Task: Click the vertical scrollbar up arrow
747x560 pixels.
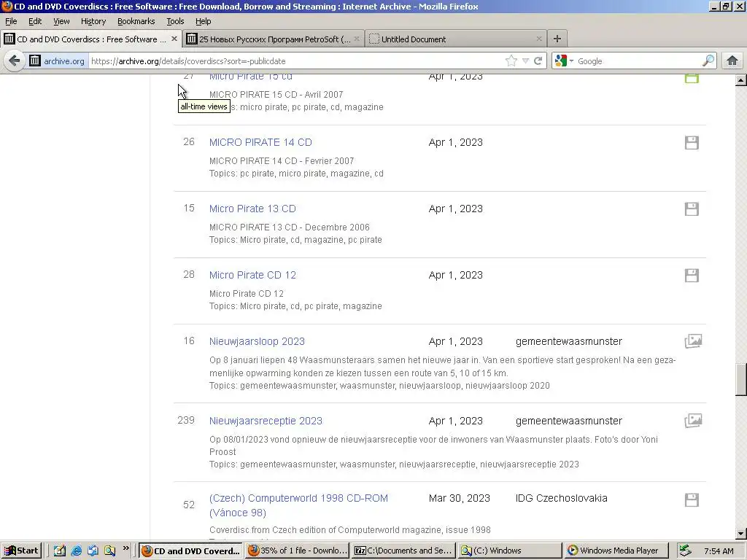Action: pos(741,80)
